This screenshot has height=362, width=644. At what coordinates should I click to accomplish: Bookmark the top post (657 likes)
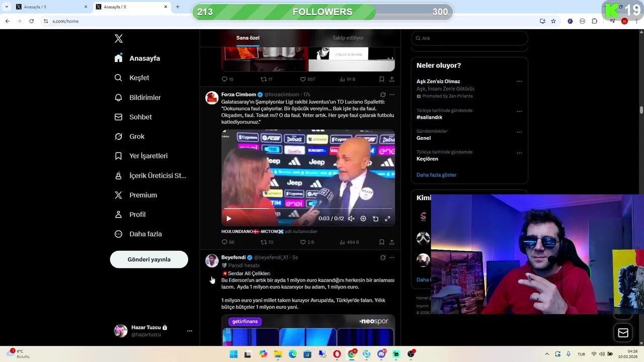tap(382, 79)
